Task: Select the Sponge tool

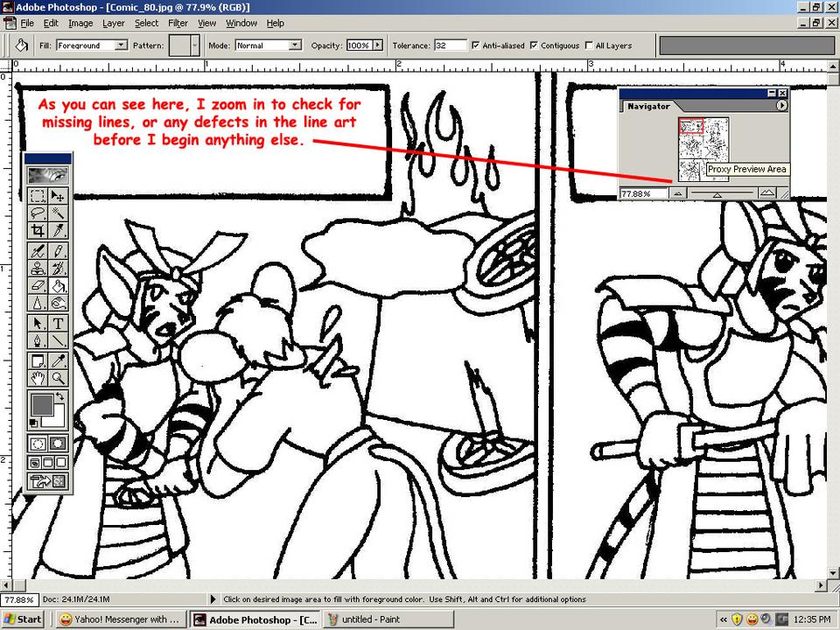Action: click(58, 302)
